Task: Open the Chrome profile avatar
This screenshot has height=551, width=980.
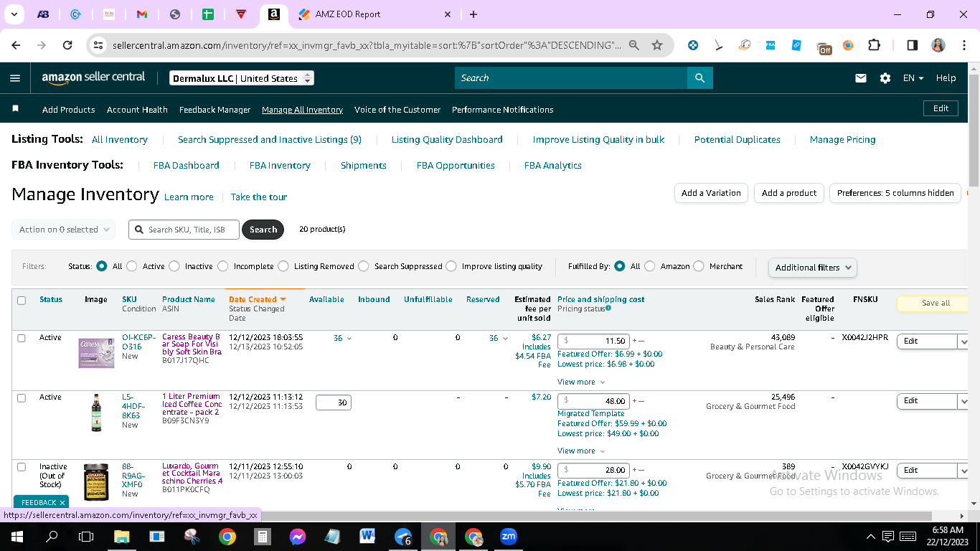Action: (938, 45)
